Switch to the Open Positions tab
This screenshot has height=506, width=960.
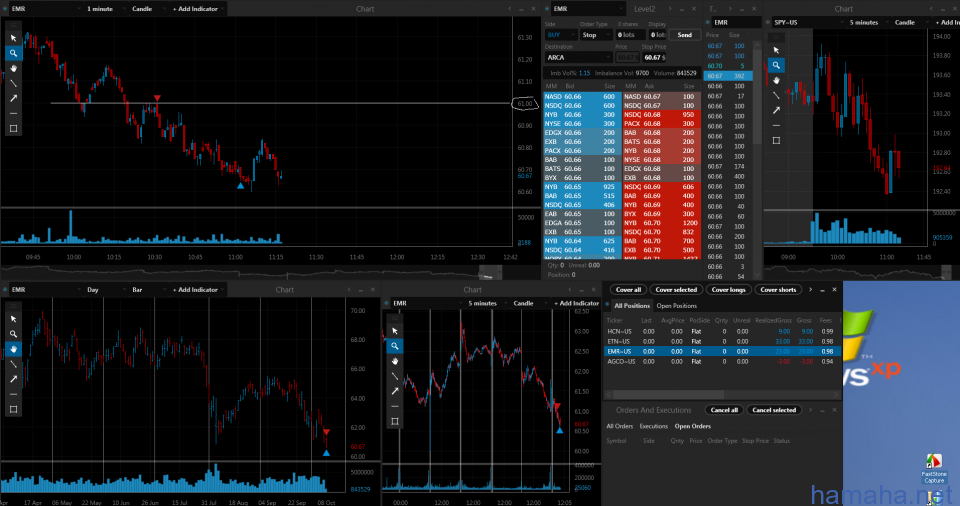pos(677,305)
